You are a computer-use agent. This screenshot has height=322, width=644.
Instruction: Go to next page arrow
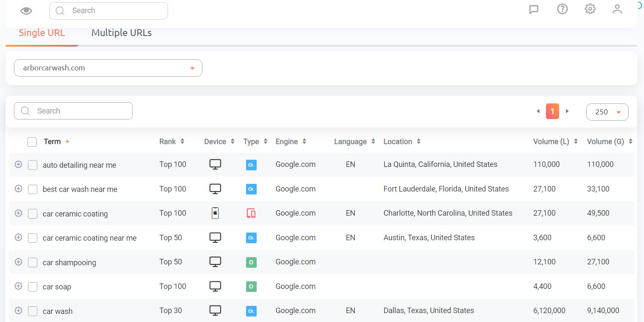567,111
